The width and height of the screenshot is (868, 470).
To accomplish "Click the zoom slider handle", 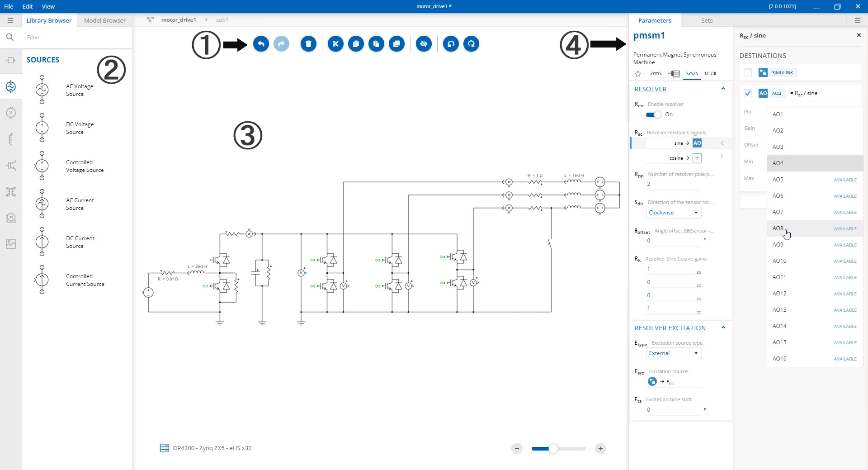I will coord(553,449).
